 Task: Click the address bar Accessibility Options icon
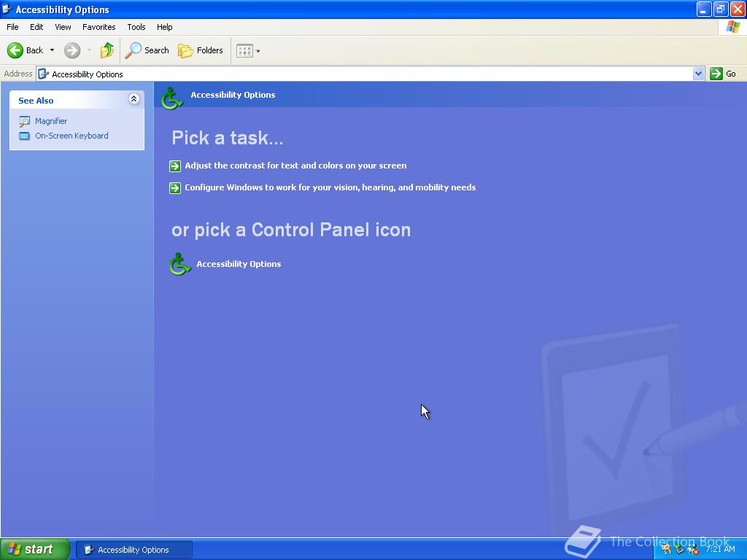[43, 74]
